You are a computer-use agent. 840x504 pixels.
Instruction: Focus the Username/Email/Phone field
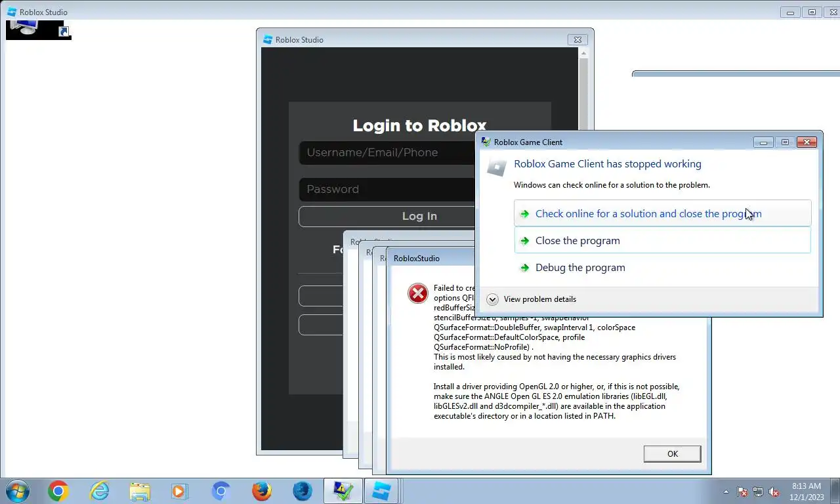(x=387, y=152)
